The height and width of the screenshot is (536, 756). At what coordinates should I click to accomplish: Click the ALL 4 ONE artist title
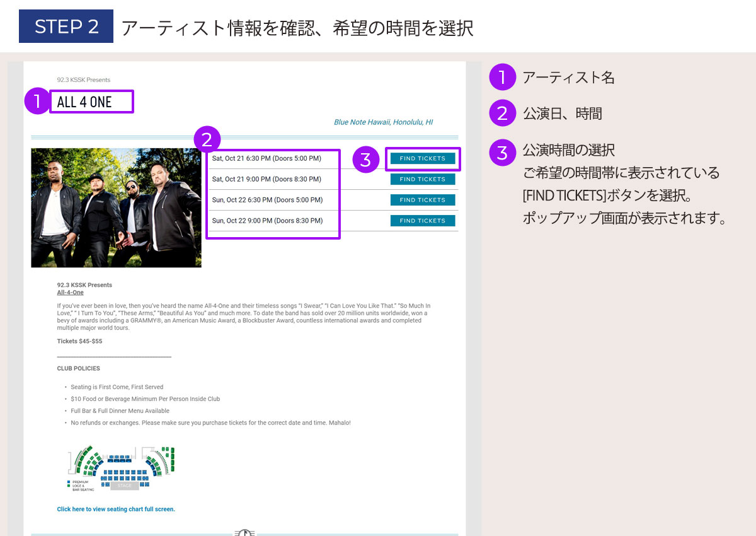point(84,102)
